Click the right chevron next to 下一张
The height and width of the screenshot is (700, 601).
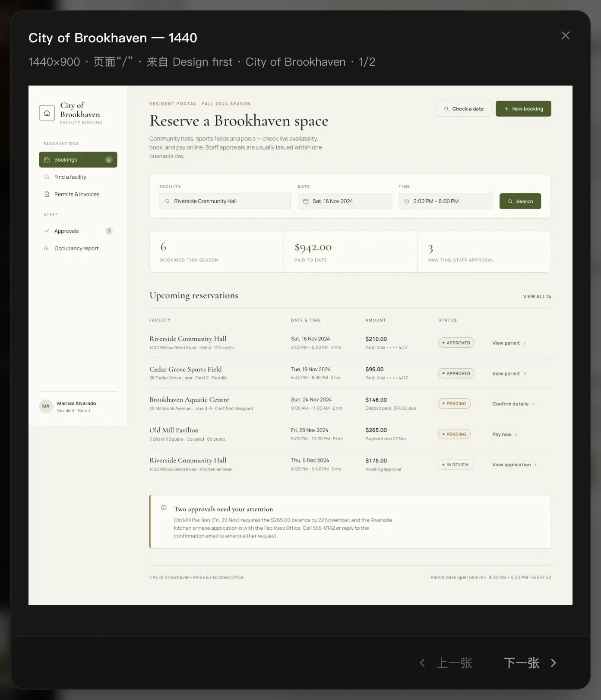click(554, 663)
